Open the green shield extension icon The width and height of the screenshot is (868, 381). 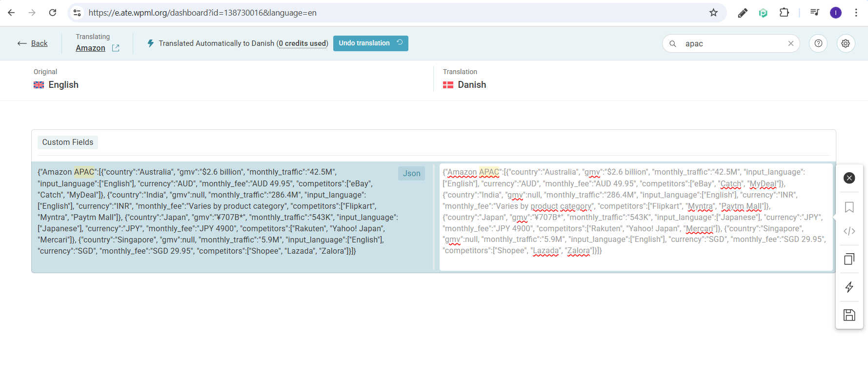pos(763,13)
